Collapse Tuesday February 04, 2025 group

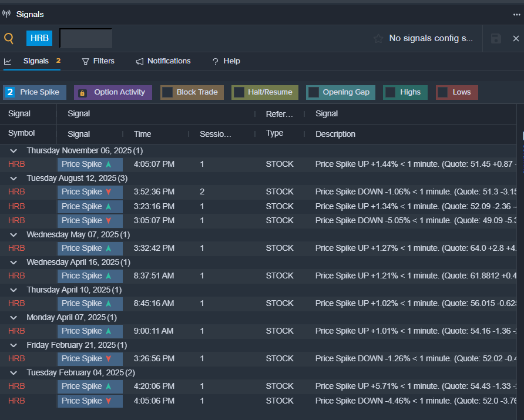(x=14, y=373)
